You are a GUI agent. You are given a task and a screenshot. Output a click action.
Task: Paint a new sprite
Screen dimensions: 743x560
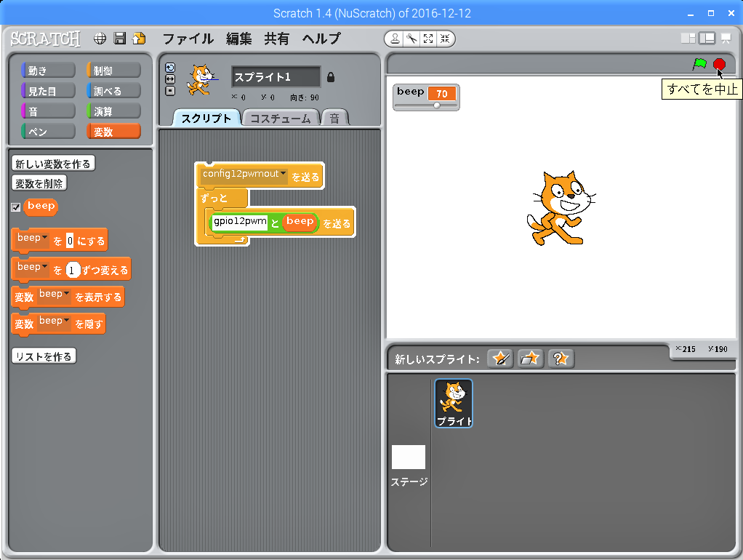(500, 359)
